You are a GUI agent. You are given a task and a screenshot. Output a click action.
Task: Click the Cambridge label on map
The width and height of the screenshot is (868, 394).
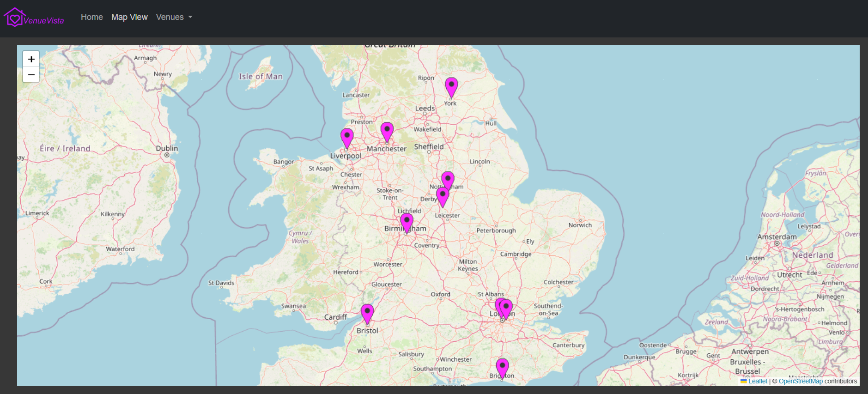[516, 254]
